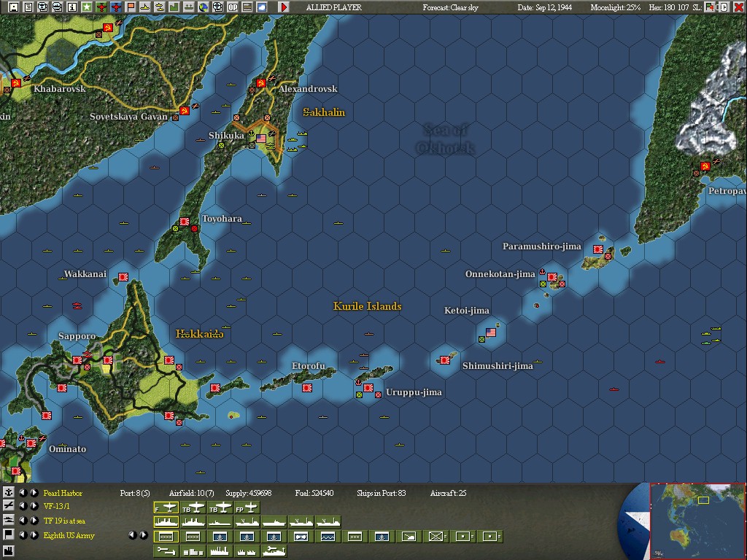Toggle the F fighter aircraft filter
Image resolution: width=747 pixels, height=560 pixels.
(x=166, y=507)
